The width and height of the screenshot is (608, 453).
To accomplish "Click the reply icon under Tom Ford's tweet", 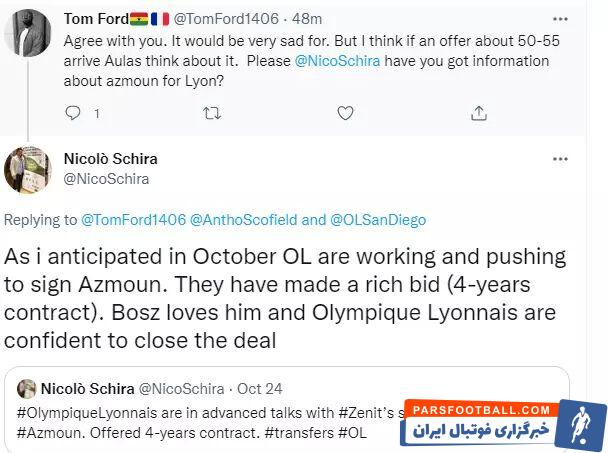I will click(x=73, y=114).
